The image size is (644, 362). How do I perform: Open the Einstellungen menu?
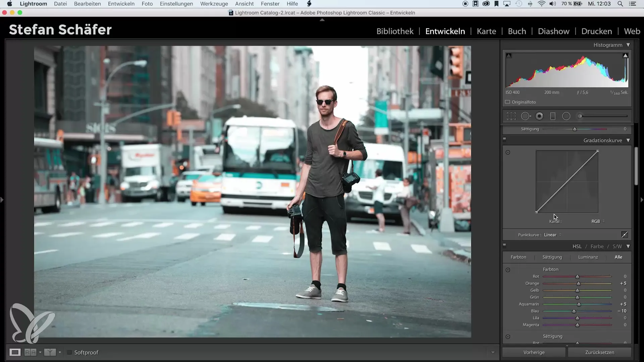click(x=176, y=4)
